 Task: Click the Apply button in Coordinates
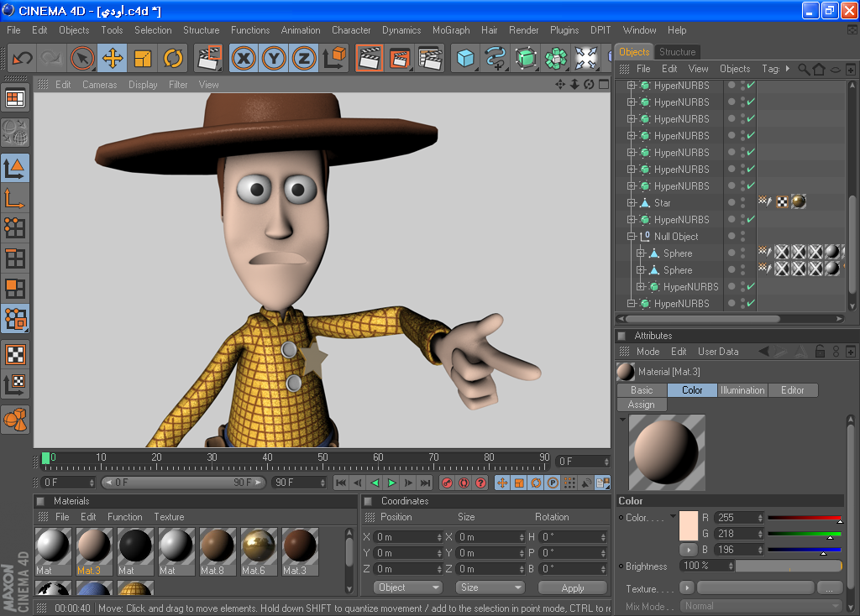573,587
